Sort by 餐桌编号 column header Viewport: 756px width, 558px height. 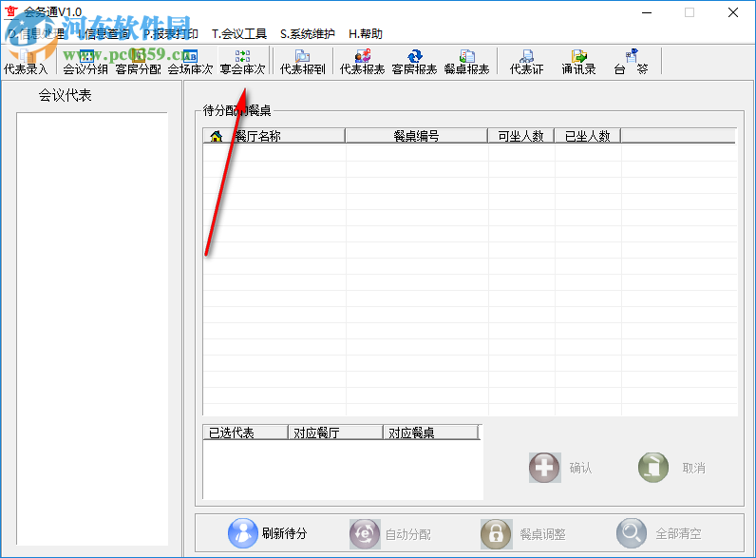pyautogui.click(x=417, y=136)
